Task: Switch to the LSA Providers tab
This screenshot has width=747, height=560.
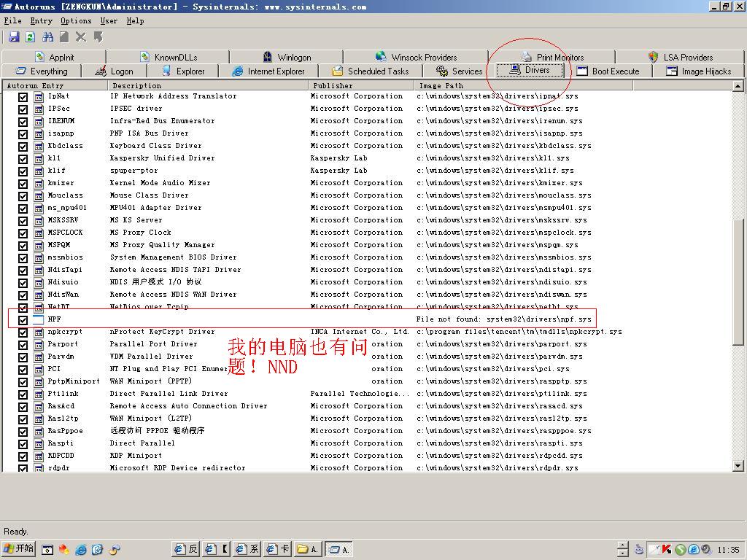Action: [681, 57]
